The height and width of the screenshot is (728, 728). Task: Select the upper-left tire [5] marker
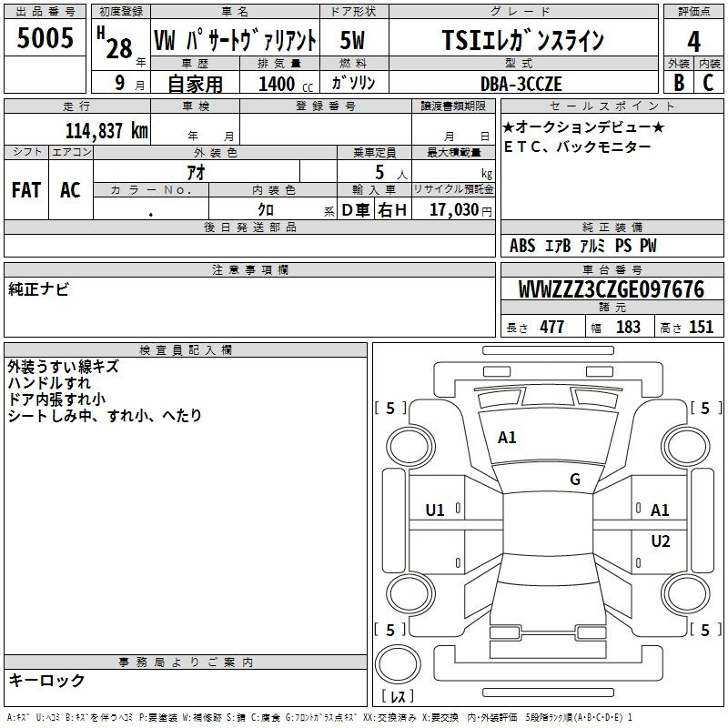click(x=390, y=409)
